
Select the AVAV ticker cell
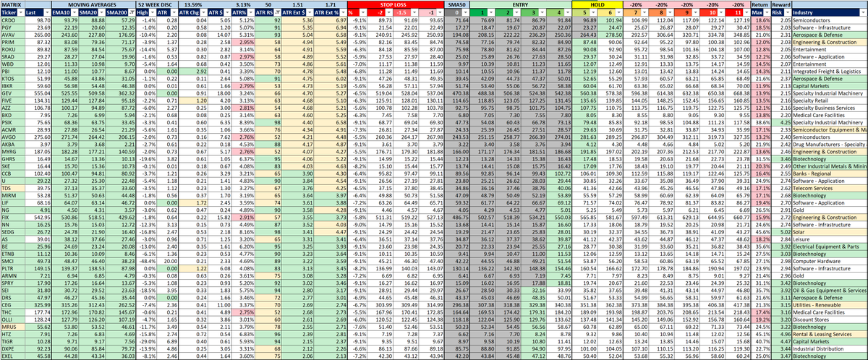click(x=13, y=35)
